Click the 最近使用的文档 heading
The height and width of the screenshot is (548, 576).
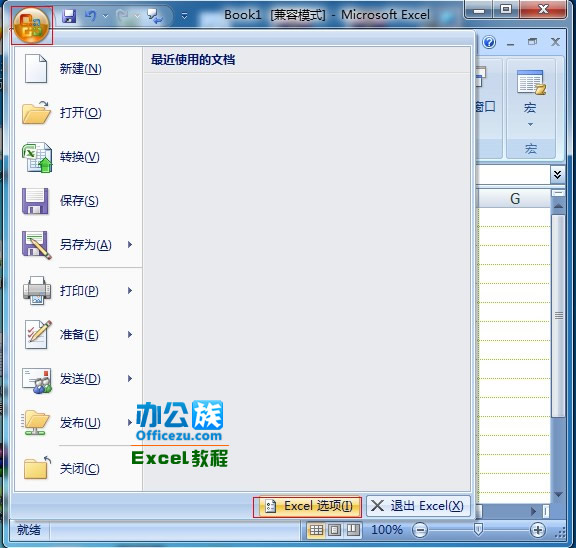[x=193, y=60]
